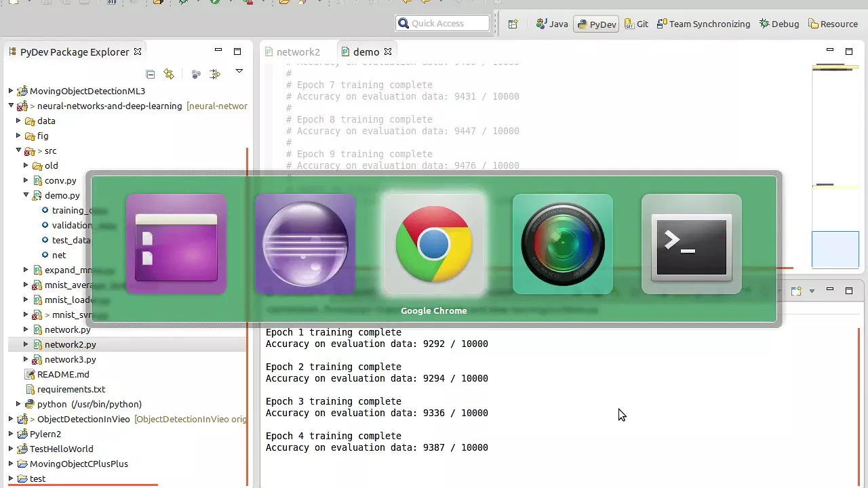Select the net variable under demo.py

59,255
